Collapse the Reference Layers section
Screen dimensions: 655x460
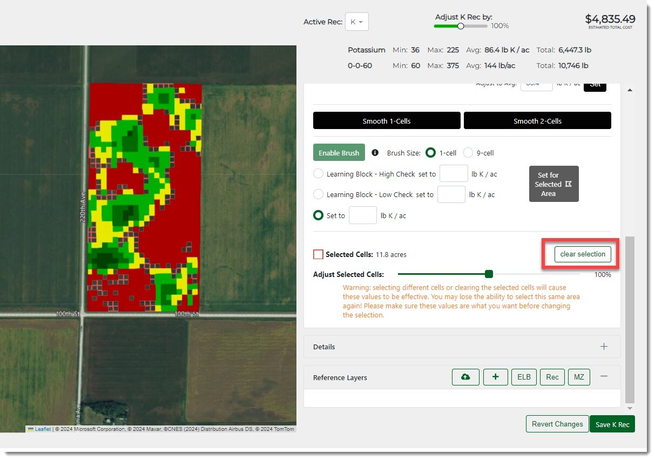[604, 377]
